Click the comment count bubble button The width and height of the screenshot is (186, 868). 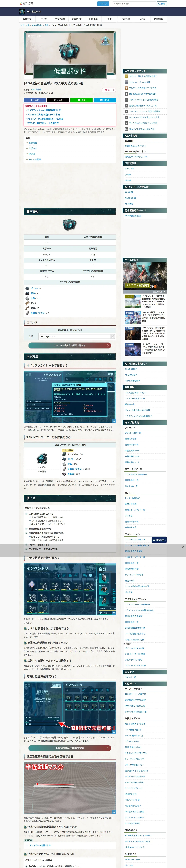109,90
